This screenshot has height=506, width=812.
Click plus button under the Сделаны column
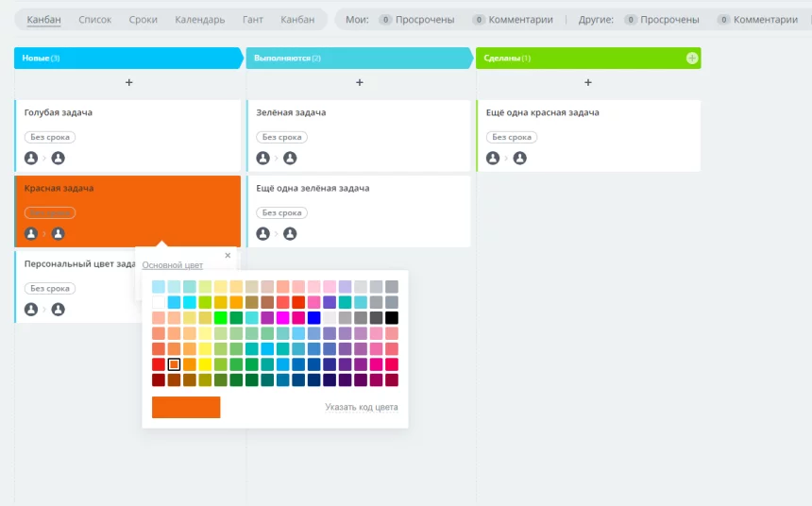tap(588, 83)
